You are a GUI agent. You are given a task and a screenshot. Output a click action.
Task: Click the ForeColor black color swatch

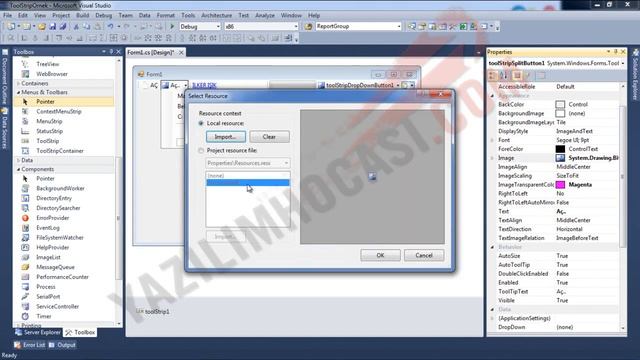coord(560,149)
